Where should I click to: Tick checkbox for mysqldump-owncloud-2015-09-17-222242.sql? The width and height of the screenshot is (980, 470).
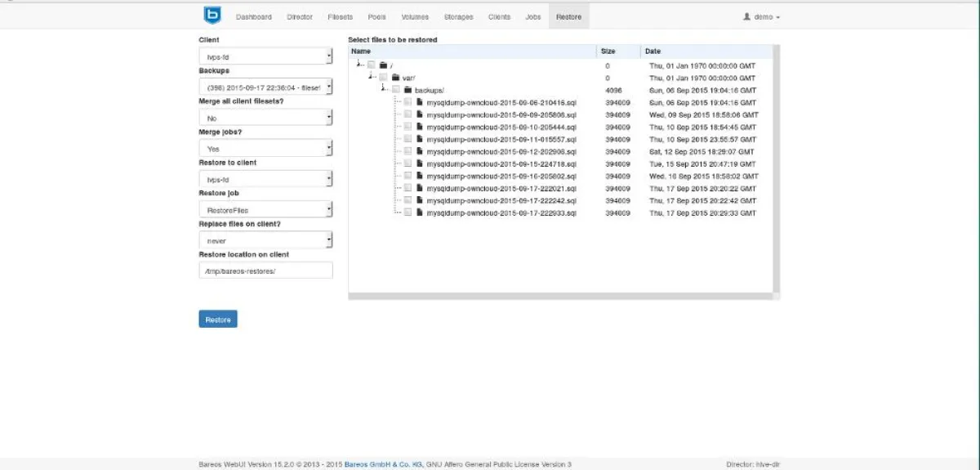click(408, 199)
